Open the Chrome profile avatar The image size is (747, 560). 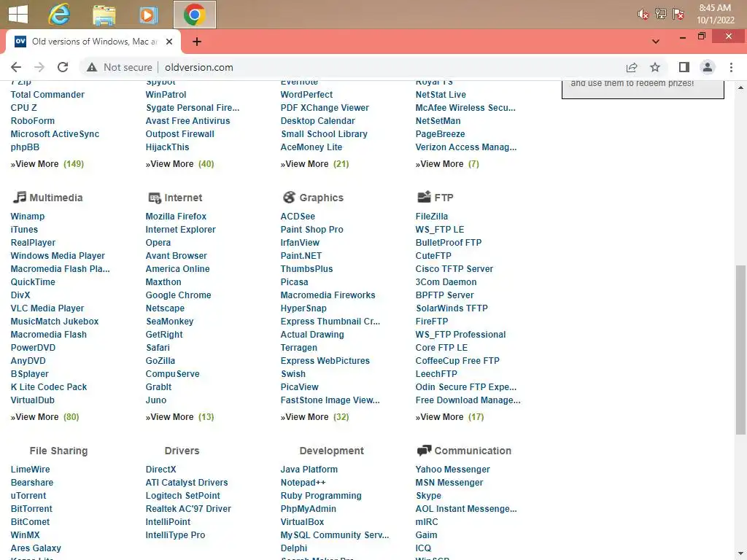tap(708, 67)
